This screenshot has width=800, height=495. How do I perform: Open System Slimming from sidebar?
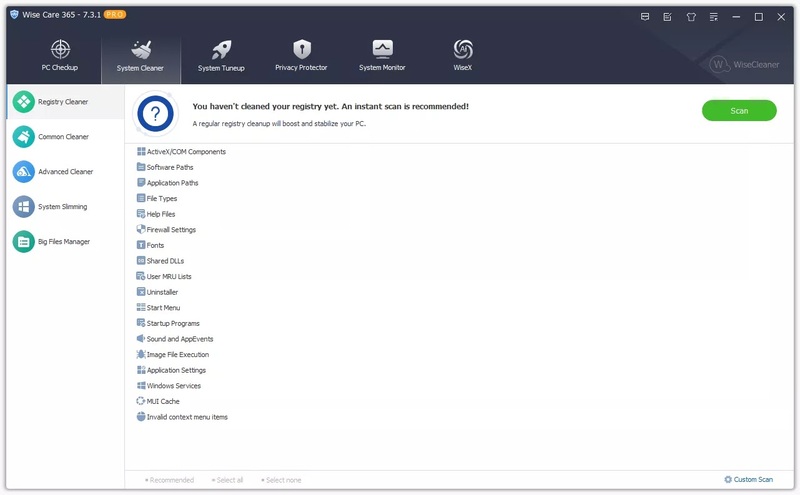(65, 207)
